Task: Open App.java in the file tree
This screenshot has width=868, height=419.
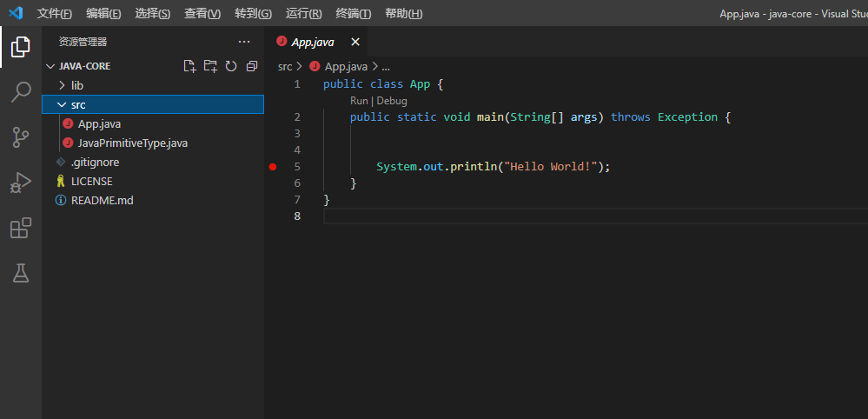Action: click(x=153, y=124)
